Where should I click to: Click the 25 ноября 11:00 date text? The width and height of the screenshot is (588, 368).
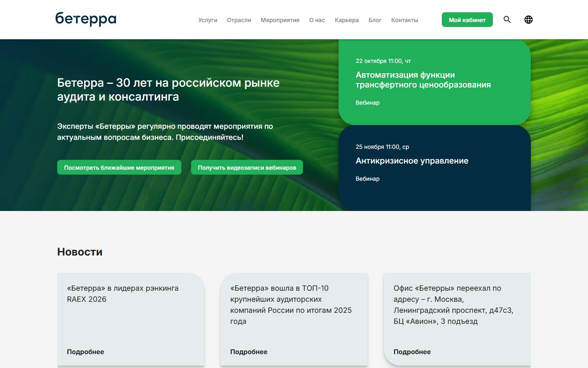point(382,147)
